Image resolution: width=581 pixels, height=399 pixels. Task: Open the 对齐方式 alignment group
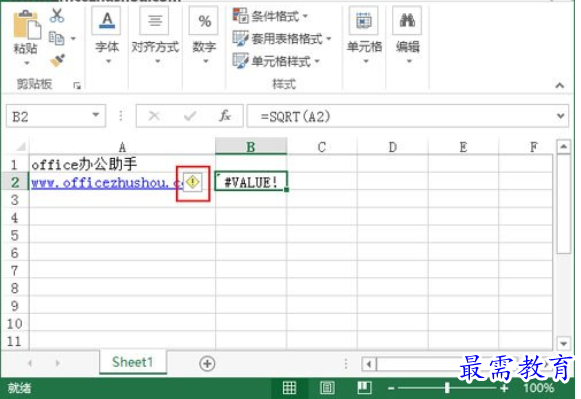[155, 36]
